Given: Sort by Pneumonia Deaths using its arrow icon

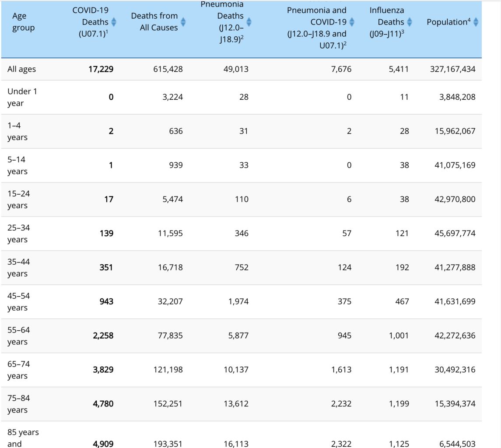Looking at the screenshot, I should coord(249,22).
